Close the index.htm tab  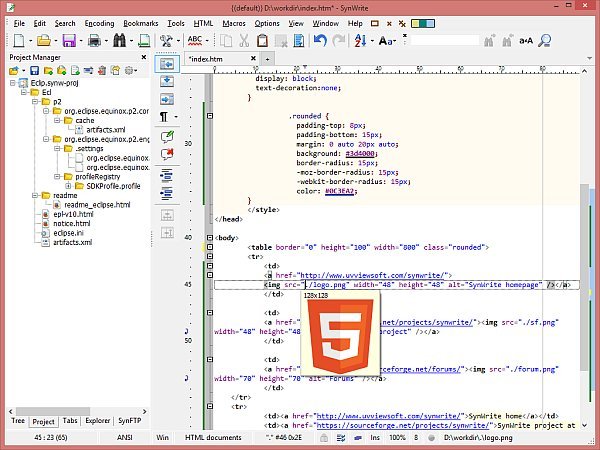tap(253, 59)
